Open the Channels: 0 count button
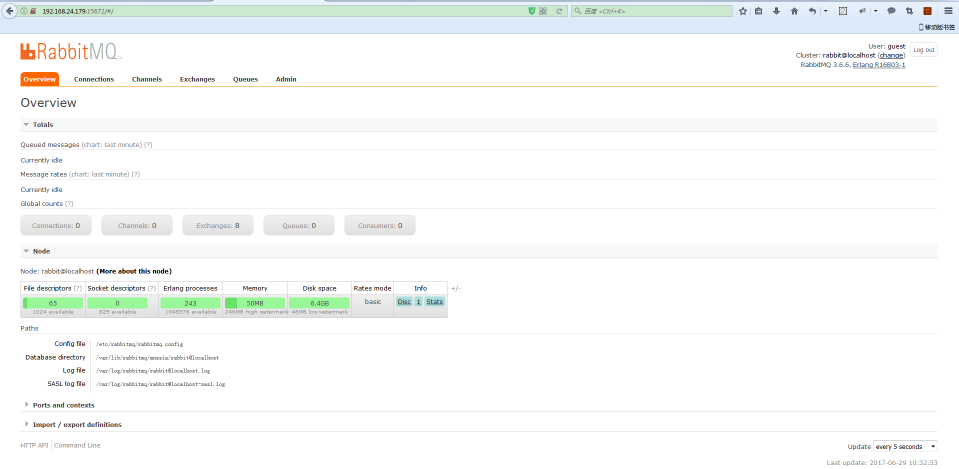 coord(137,225)
